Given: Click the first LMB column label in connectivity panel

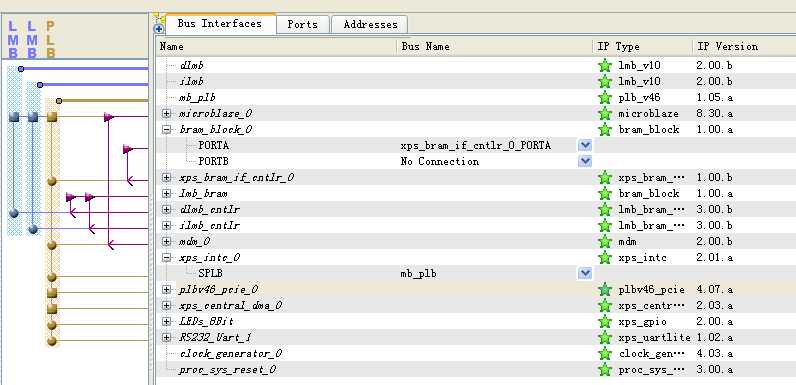Looking at the screenshot, I should (13, 39).
